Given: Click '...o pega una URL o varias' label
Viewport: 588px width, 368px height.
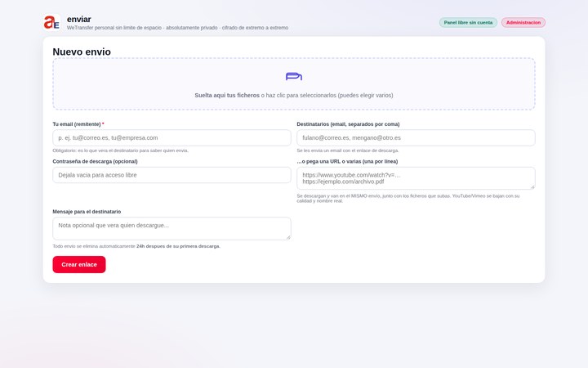Looking at the screenshot, I should coord(347,161).
